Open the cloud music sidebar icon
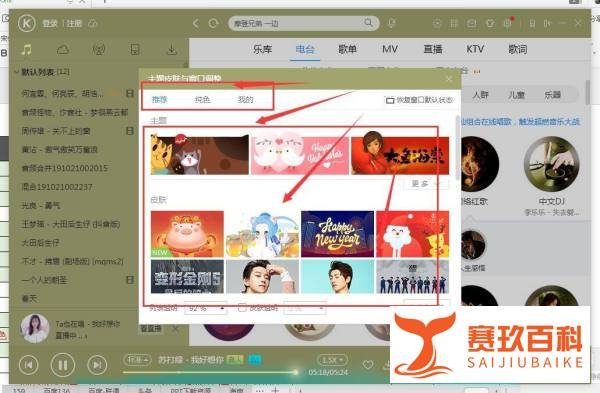 point(62,49)
